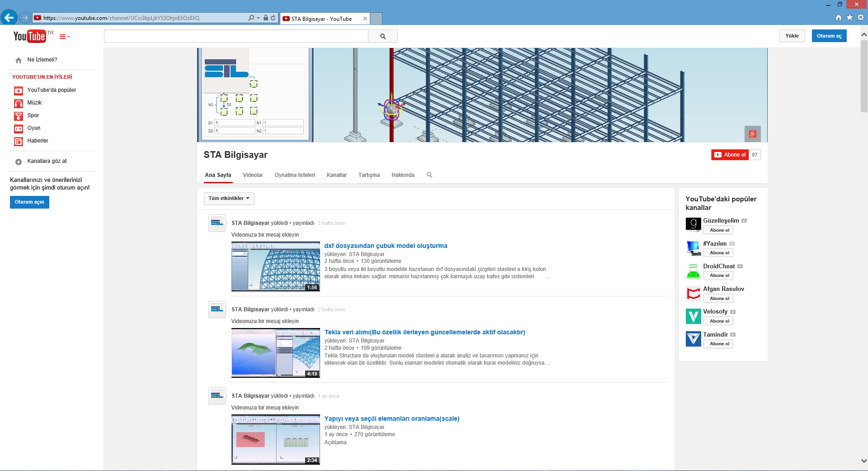Open the Tüm etkinlikler dropdown
Screen dimensions: 868x471
coord(229,199)
